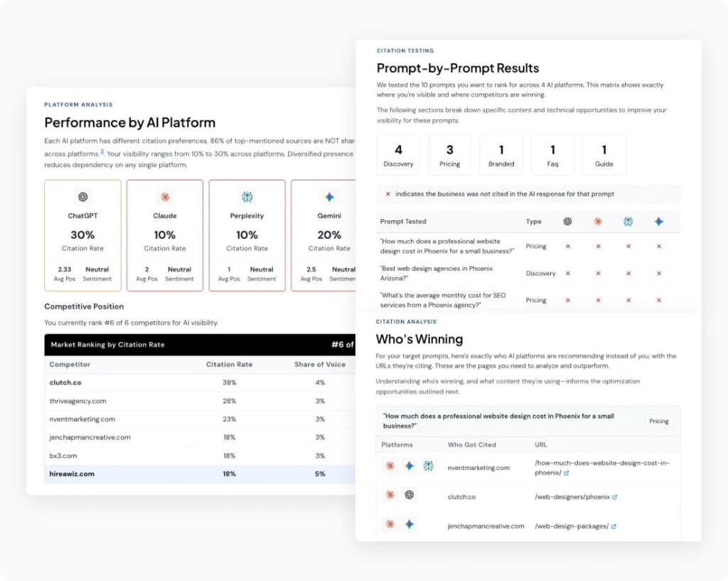This screenshot has height=581, width=728.
Task: Click nventmarketing.com in Who Got Cited
Action: click(478, 468)
